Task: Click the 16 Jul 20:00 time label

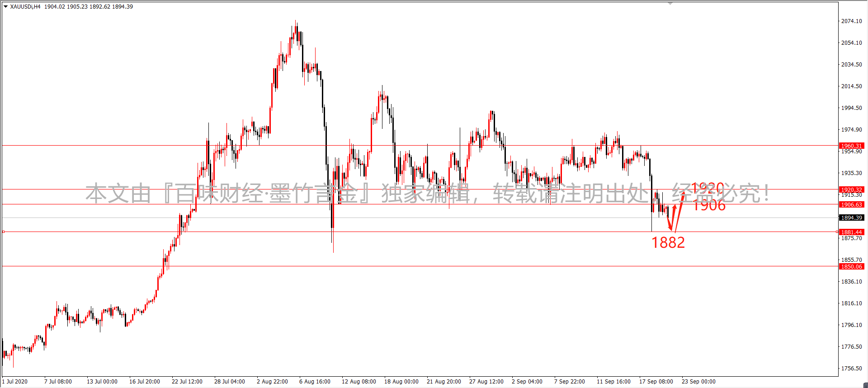Action: (x=145, y=382)
